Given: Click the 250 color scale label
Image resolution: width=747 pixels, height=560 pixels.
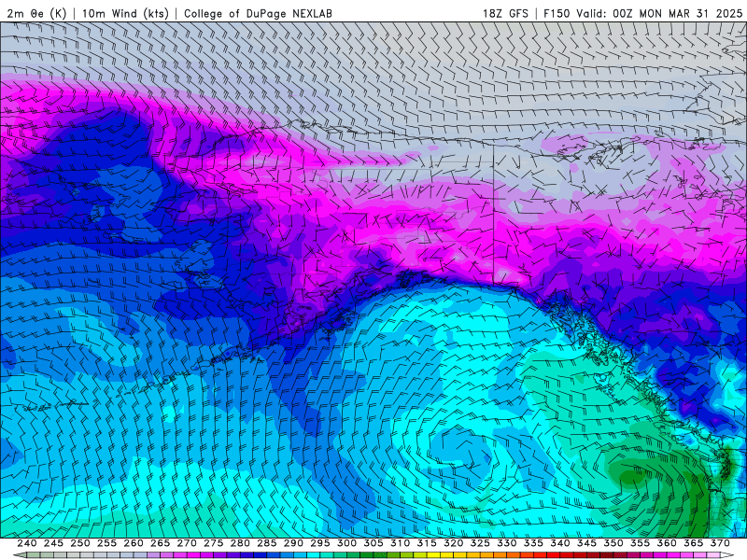Looking at the screenshot, I should tap(80, 543).
